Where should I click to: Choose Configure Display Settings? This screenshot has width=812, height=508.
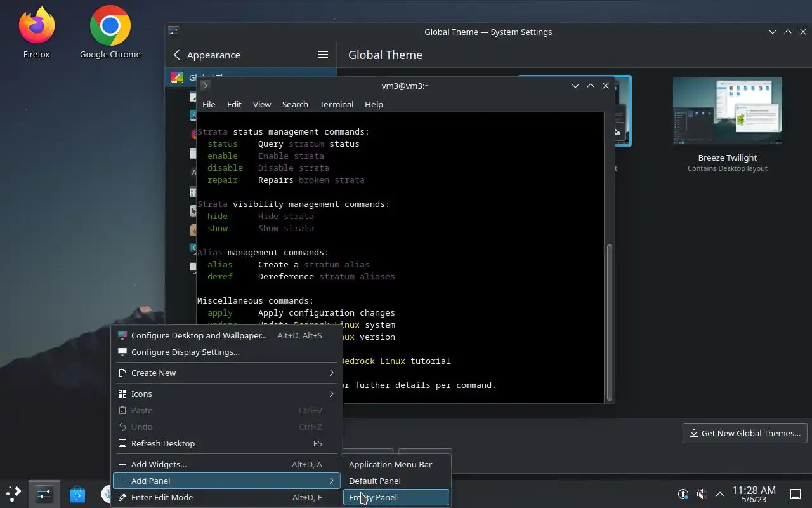tap(226, 352)
